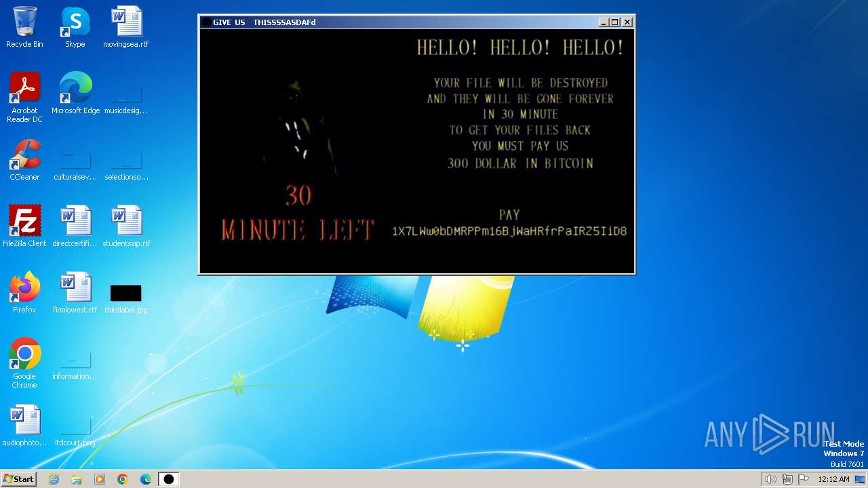Maximize the GIVE US window
This screenshot has width=868, height=488.
coord(615,22)
